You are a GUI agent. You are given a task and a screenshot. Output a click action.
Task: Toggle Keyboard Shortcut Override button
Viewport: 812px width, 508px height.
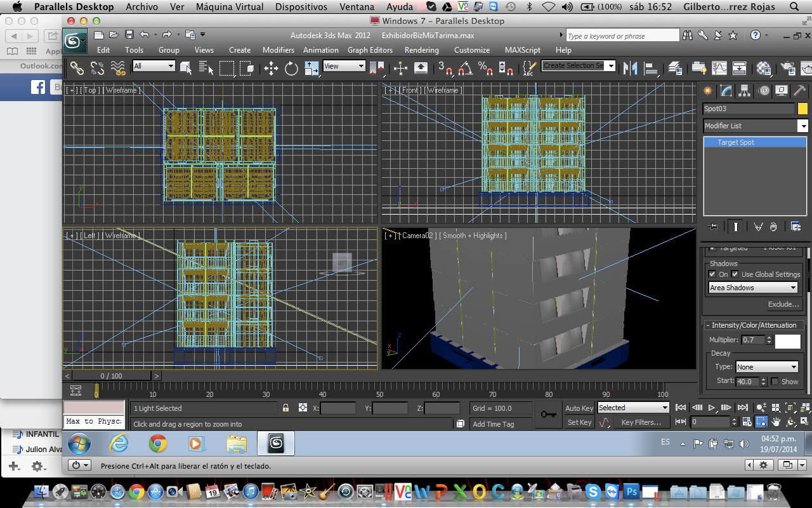[x=421, y=67]
